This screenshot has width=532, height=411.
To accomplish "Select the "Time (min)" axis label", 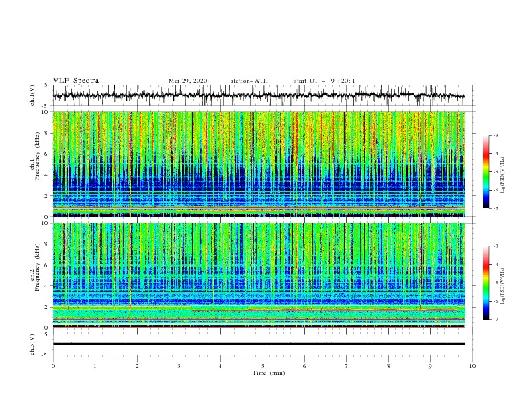I will [269, 373].
